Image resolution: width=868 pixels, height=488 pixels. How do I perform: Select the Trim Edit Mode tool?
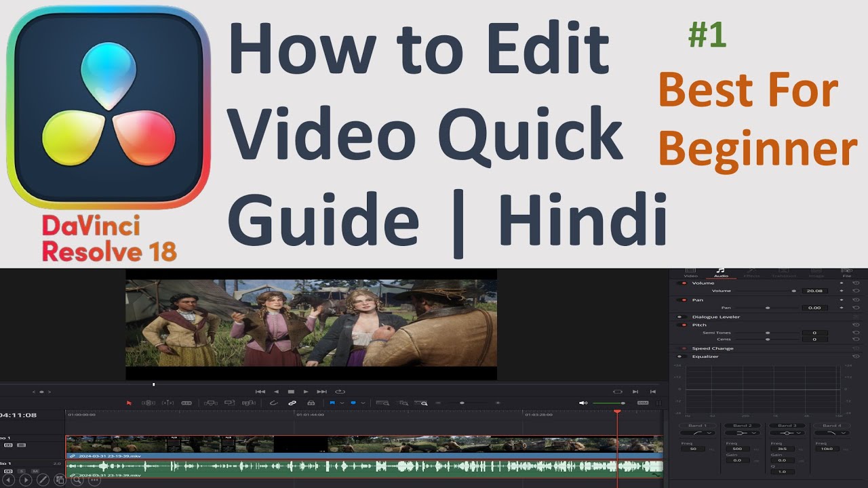tap(148, 403)
